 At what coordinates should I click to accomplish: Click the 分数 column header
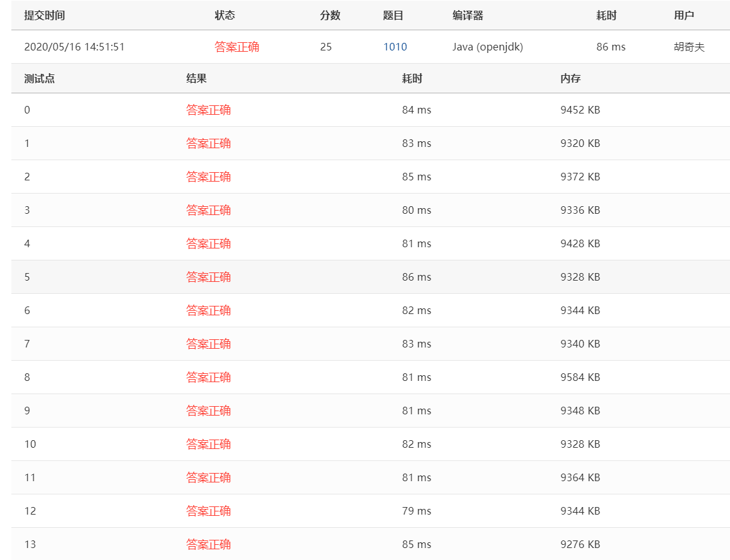point(330,15)
